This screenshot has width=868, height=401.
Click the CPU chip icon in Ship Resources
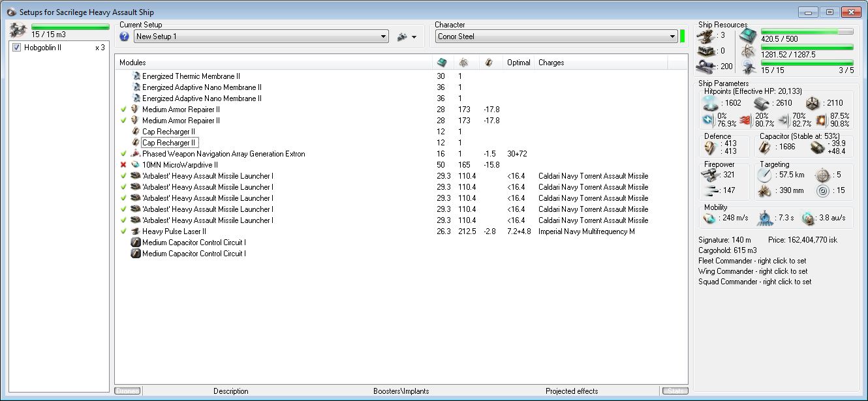click(749, 35)
